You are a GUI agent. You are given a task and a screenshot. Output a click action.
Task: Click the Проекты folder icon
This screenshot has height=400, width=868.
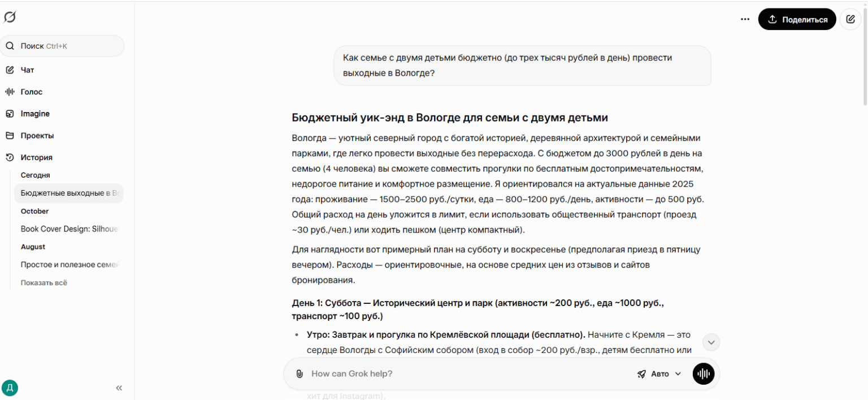tap(10, 136)
